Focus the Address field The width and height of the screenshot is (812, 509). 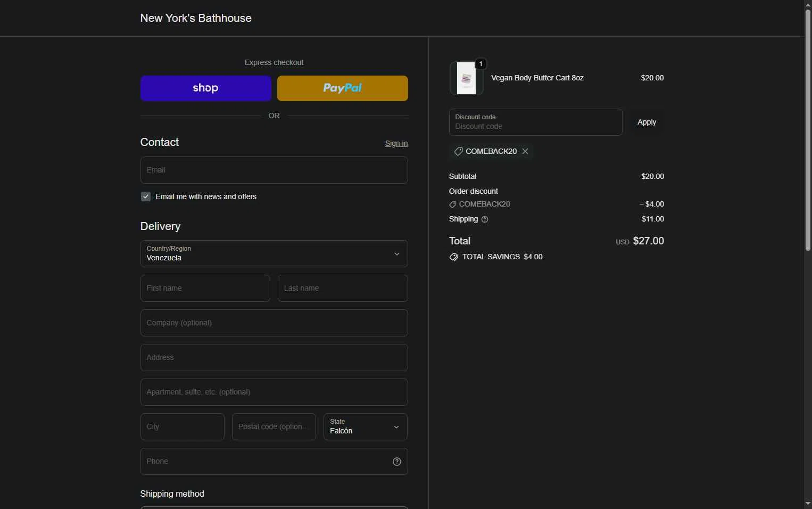click(274, 358)
